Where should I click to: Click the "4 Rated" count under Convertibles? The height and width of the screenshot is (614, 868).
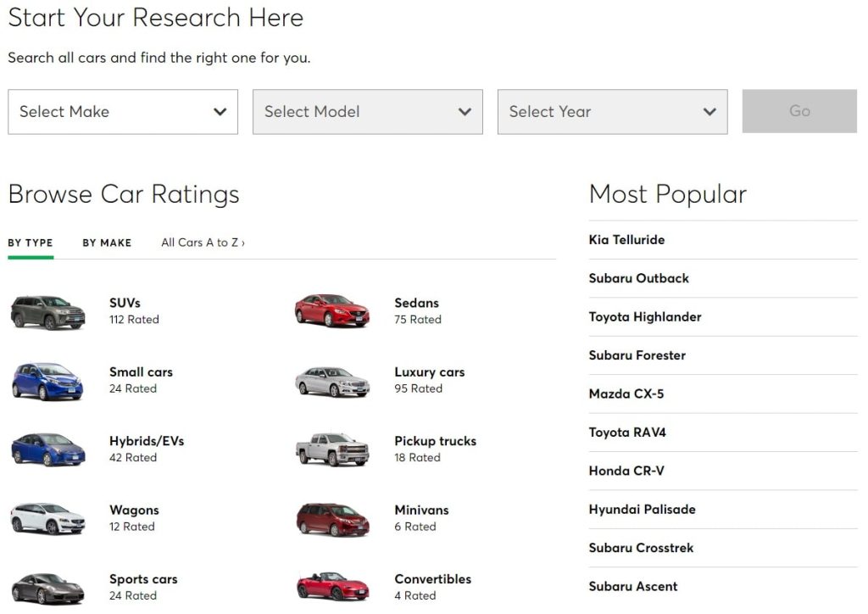(x=415, y=595)
